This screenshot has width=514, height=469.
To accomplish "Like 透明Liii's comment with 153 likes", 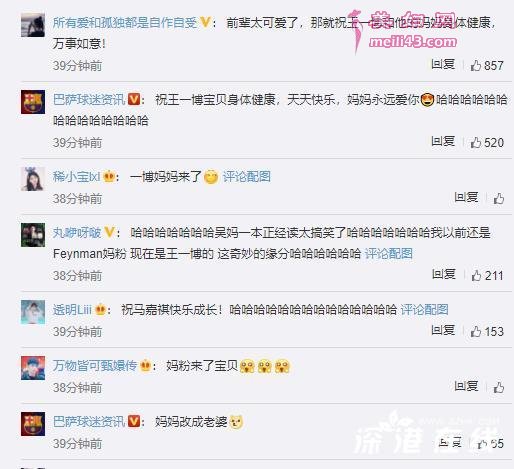I will pyautogui.click(x=475, y=331).
